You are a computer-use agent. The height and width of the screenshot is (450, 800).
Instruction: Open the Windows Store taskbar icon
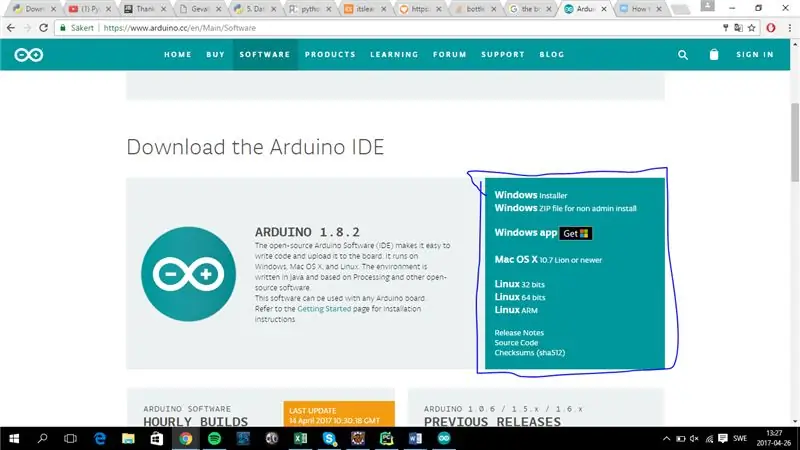[157, 438]
